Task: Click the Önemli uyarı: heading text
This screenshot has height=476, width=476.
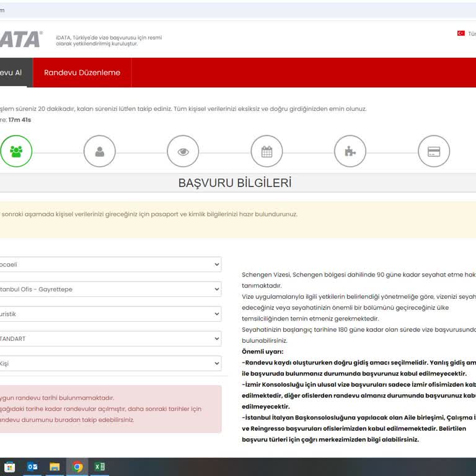Action: point(263,351)
